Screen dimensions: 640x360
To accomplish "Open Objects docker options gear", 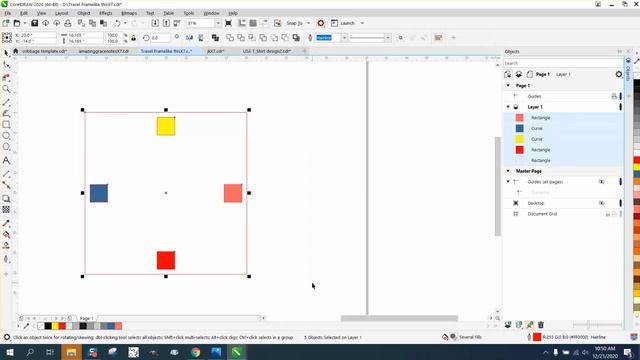I will (619, 74).
